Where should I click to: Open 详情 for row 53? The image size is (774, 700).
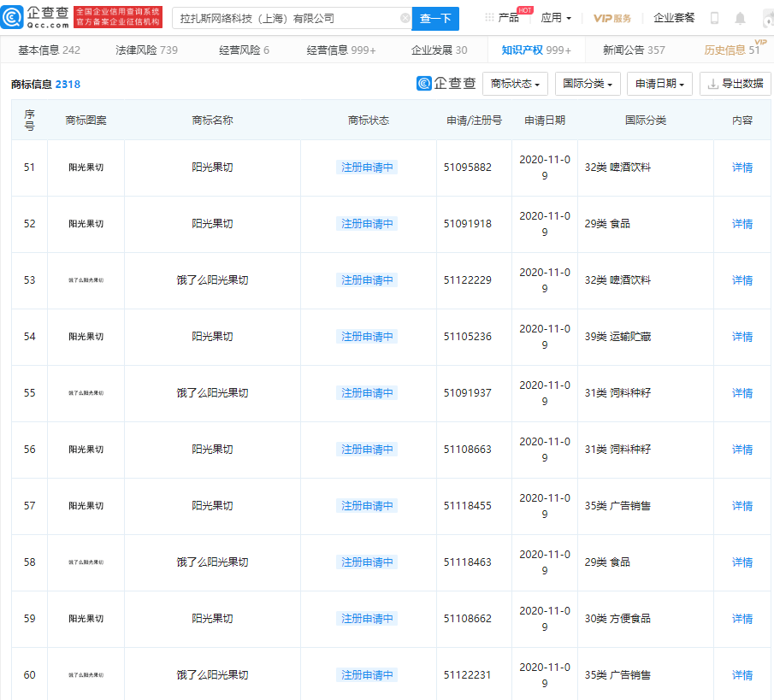pyautogui.click(x=742, y=280)
